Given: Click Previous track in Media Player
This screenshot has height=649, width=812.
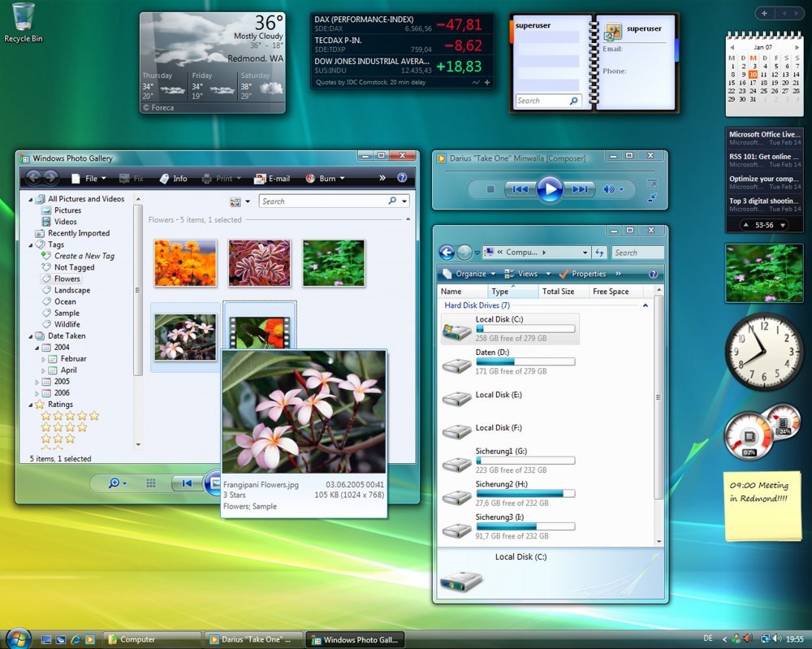Looking at the screenshot, I should pos(520,189).
